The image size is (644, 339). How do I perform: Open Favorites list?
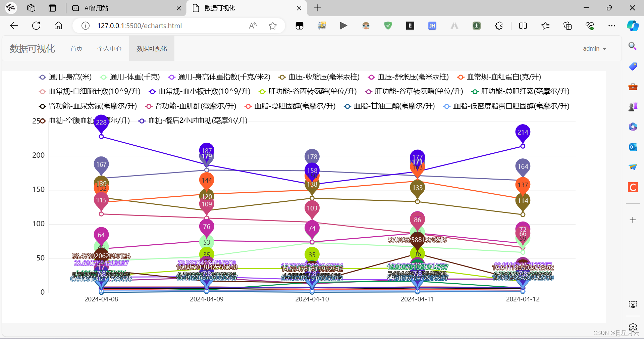545,26
